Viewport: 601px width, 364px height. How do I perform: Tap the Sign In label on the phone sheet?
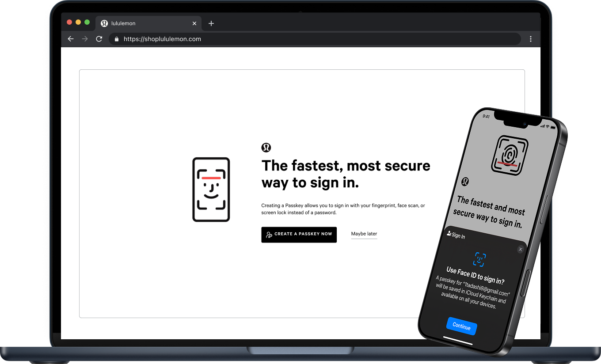point(456,235)
